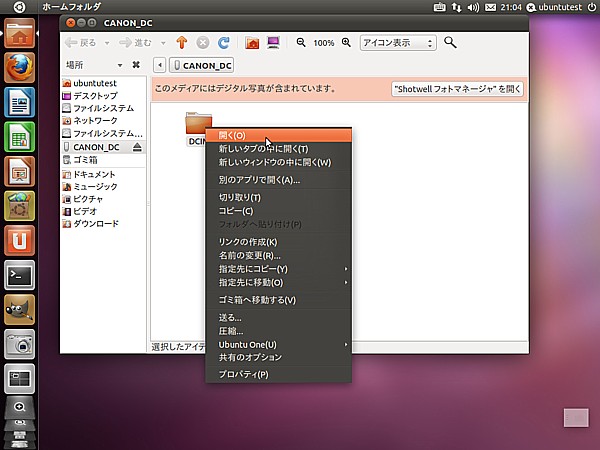Screen dimensions: 600x450
Task: Select Make Link menu entry
Action: [279, 242]
